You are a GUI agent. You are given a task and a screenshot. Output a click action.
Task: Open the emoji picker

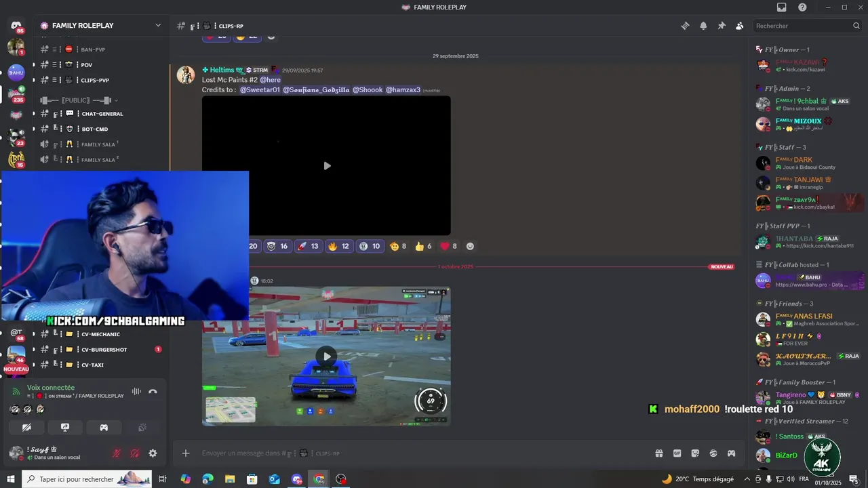click(x=713, y=453)
